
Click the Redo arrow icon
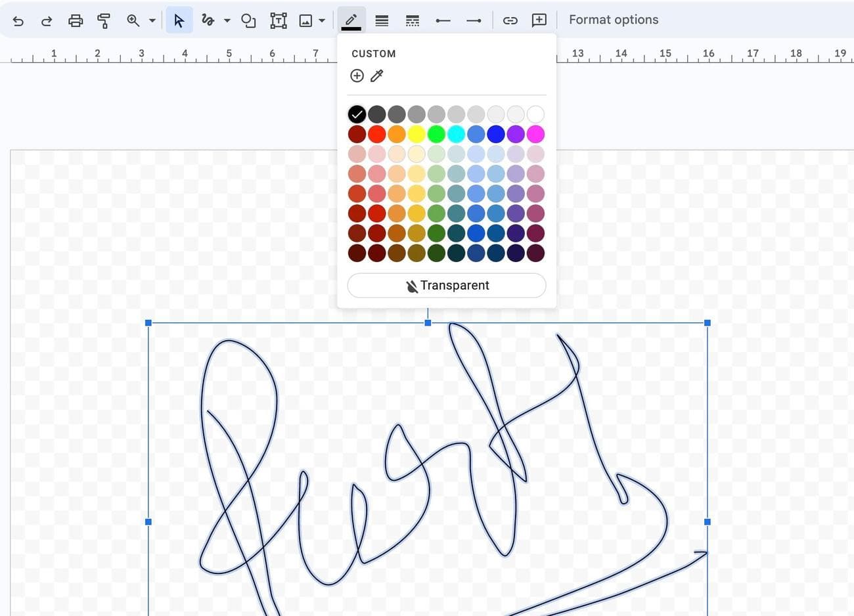point(46,20)
